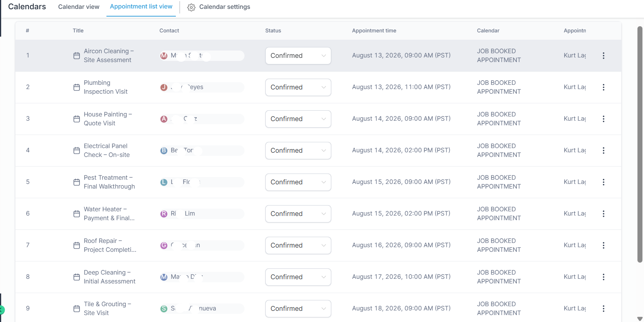Open the options menu for Deep Cleaning row
Image resolution: width=644 pixels, height=322 pixels.
(604, 277)
